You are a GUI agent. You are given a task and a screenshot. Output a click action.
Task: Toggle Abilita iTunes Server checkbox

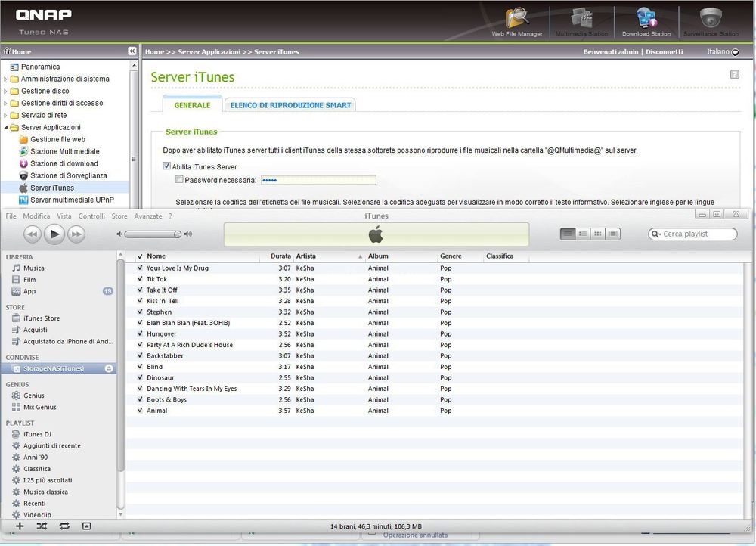[x=167, y=166]
